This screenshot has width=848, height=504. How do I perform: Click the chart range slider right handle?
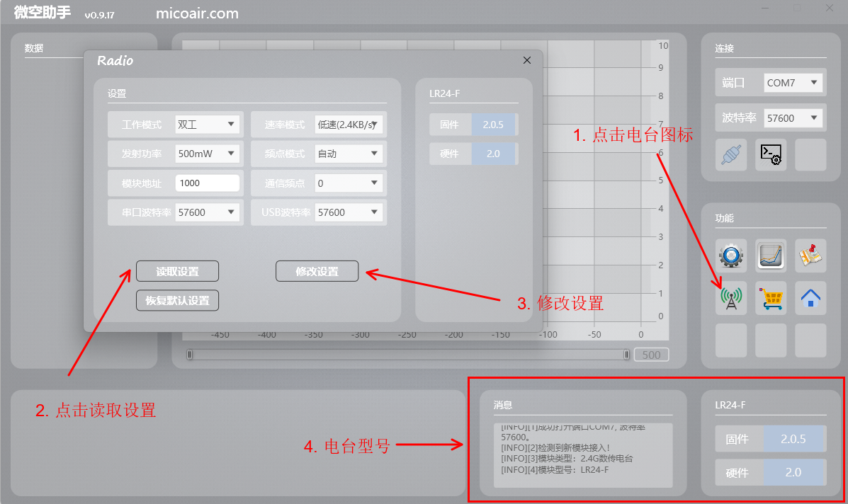coord(626,355)
